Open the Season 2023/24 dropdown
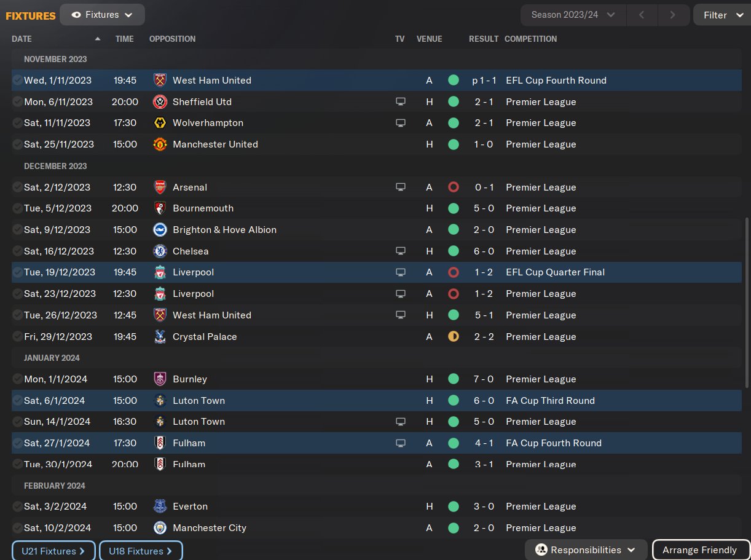This screenshot has height=560, width=751. [x=573, y=15]
